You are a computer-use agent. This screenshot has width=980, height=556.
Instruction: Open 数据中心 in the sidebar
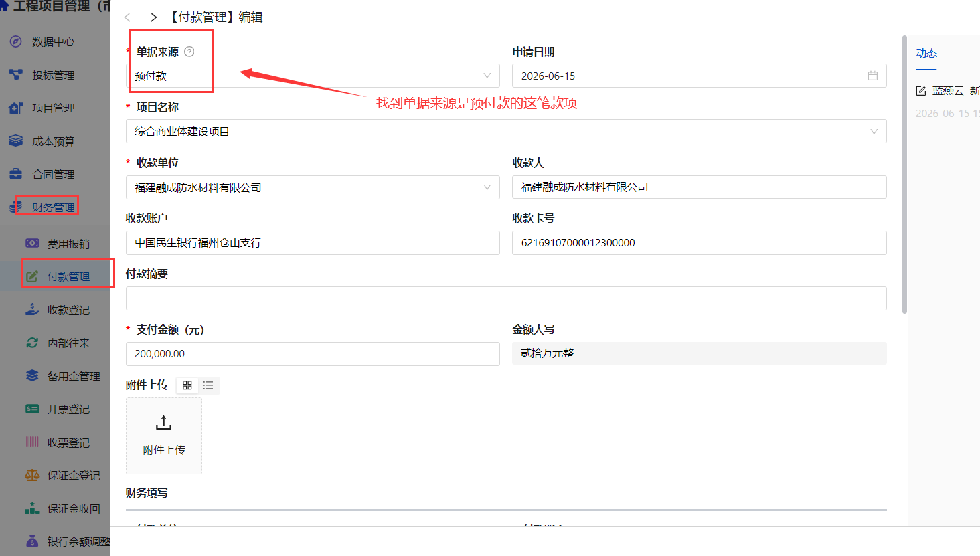tap(54, 41)
